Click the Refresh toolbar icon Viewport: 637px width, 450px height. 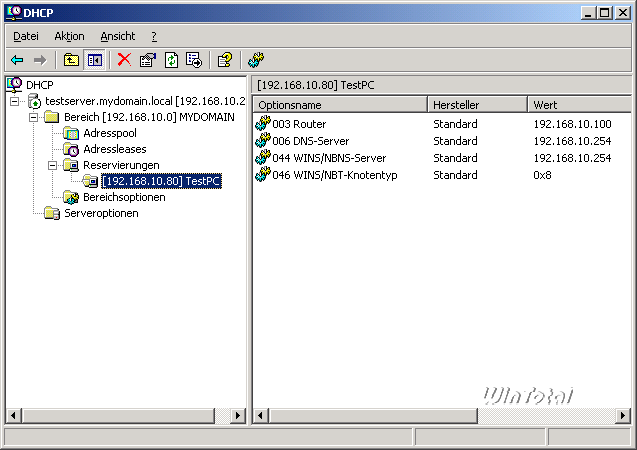[171, 60]
